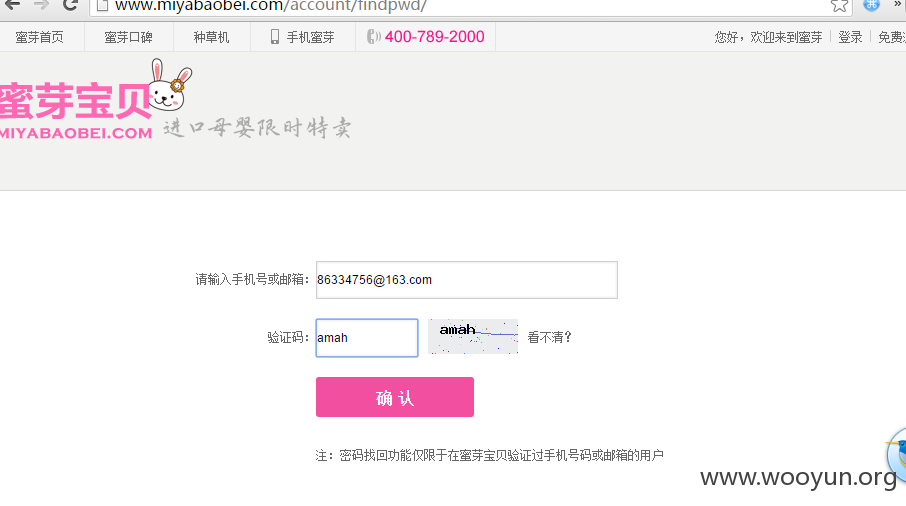Click the page icon in address bar

(x=102, y=6)
